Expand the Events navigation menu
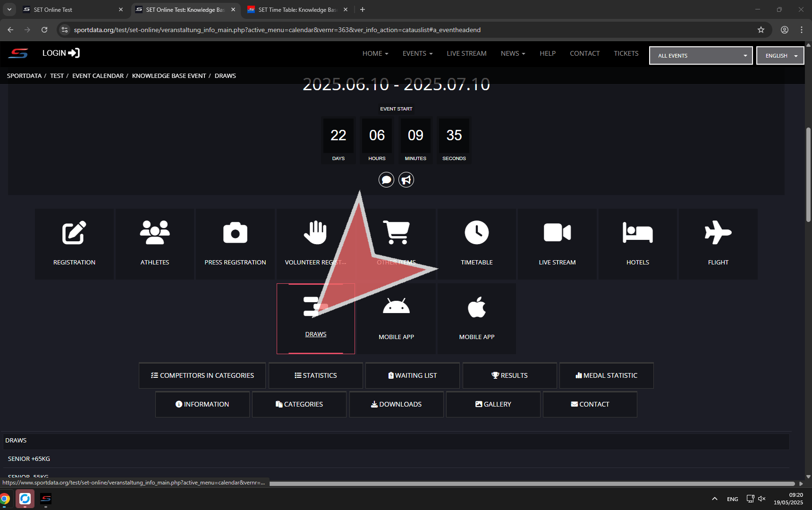812x510 pixels. tap(417, 53)
